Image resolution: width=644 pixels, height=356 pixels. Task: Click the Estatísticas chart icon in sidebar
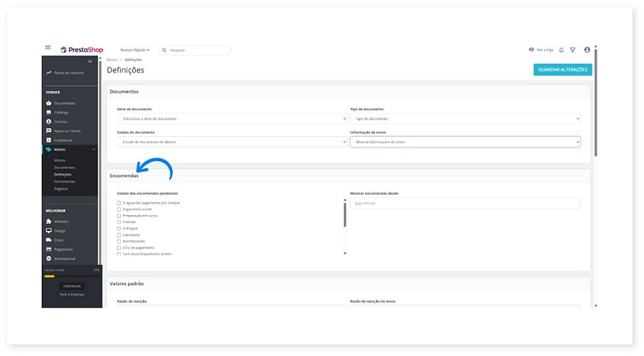(49, 139)
